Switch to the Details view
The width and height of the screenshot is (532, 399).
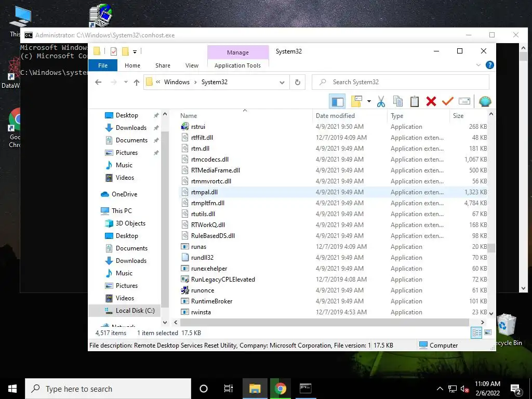[x=476, y=333]
